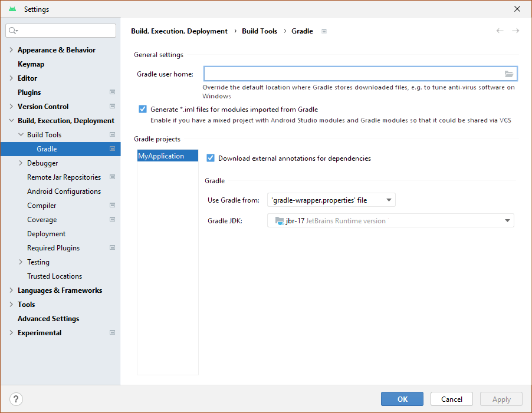Screen dimensions: 532x413
Task: Click the search magnifier icon in settings
Action: point(13,31)
